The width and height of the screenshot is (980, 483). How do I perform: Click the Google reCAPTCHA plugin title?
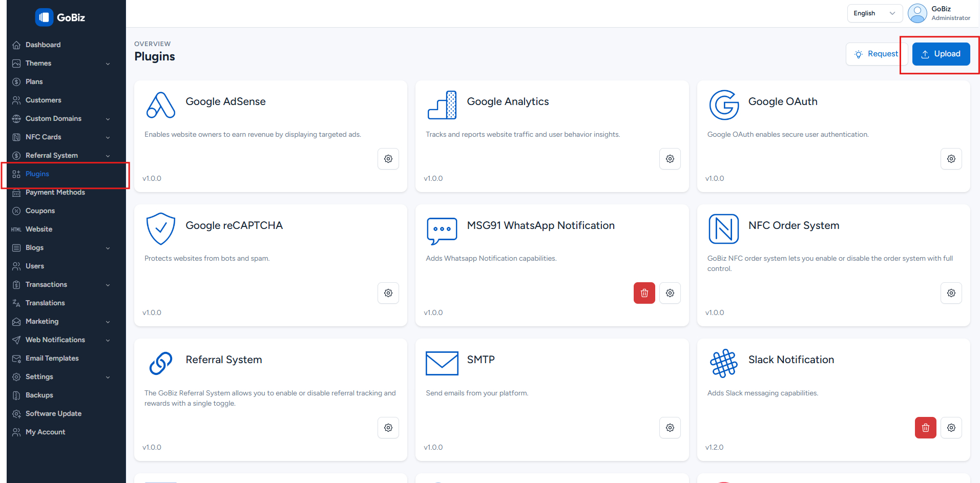(x=234, y=225)
